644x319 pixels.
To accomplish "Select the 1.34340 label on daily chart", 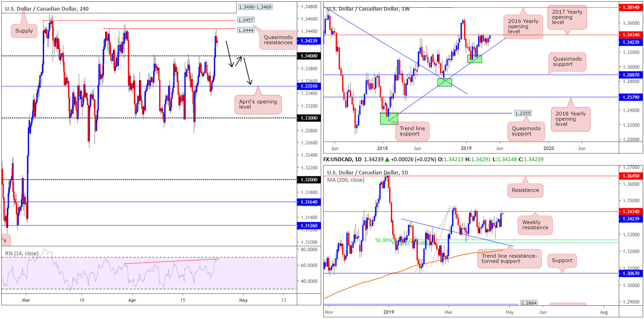I will pos(631,212).
